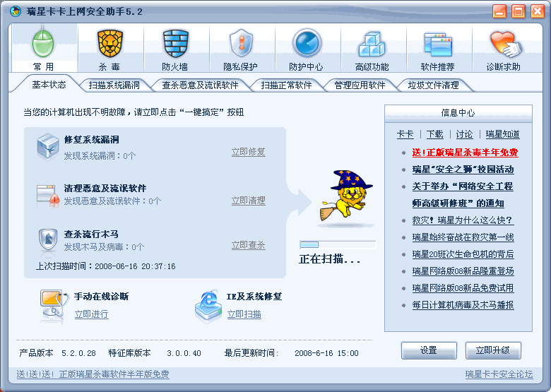
Task: Click the 查杀流行木马 knight shield icon
Action: click(x=47, y=240)
